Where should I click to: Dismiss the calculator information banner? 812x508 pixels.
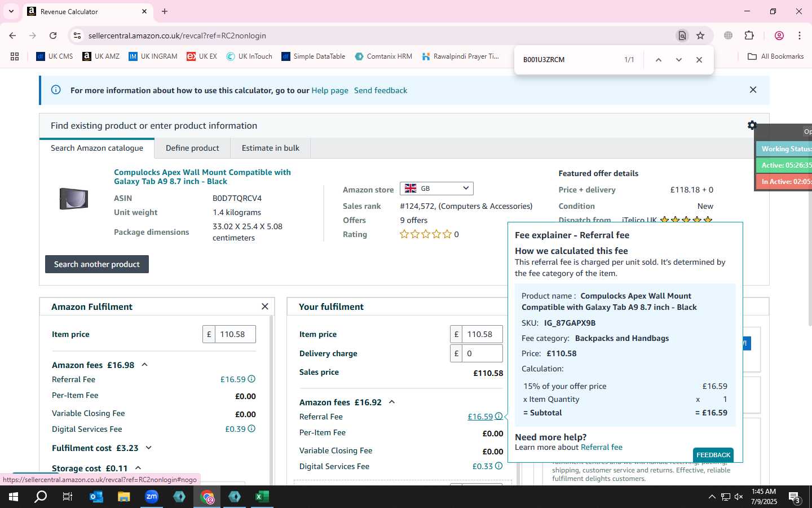tap(753, 90)
